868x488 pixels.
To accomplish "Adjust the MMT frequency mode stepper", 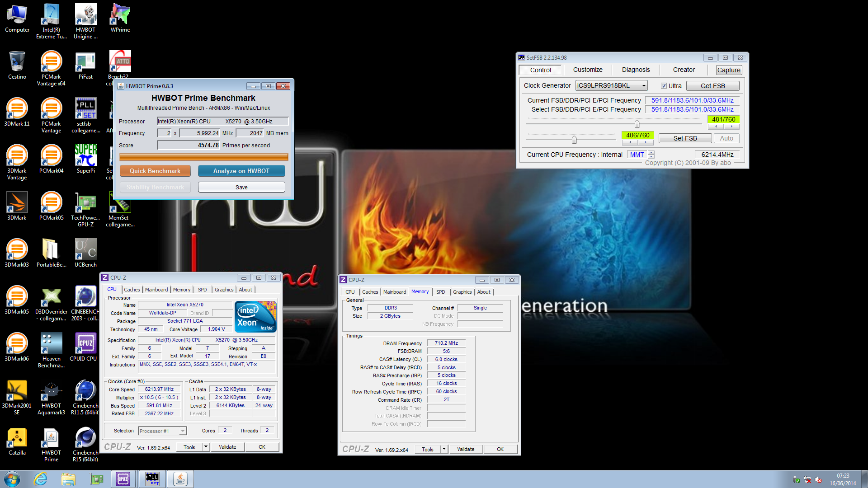I will point(651,155).
